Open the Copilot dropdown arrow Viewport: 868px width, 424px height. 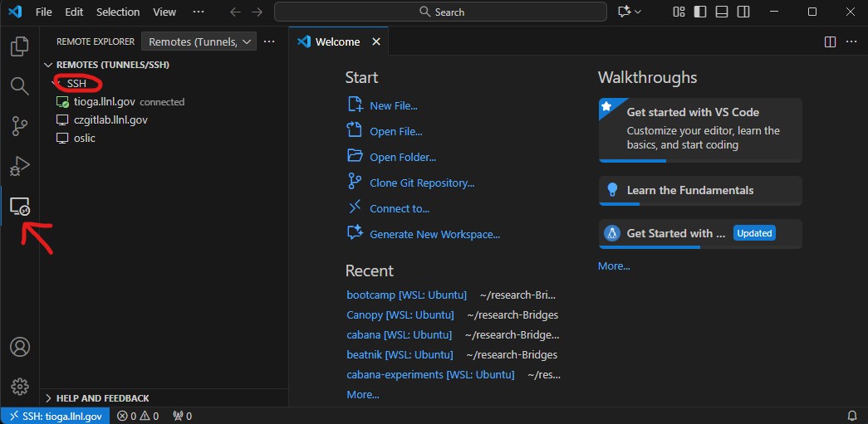638,12
